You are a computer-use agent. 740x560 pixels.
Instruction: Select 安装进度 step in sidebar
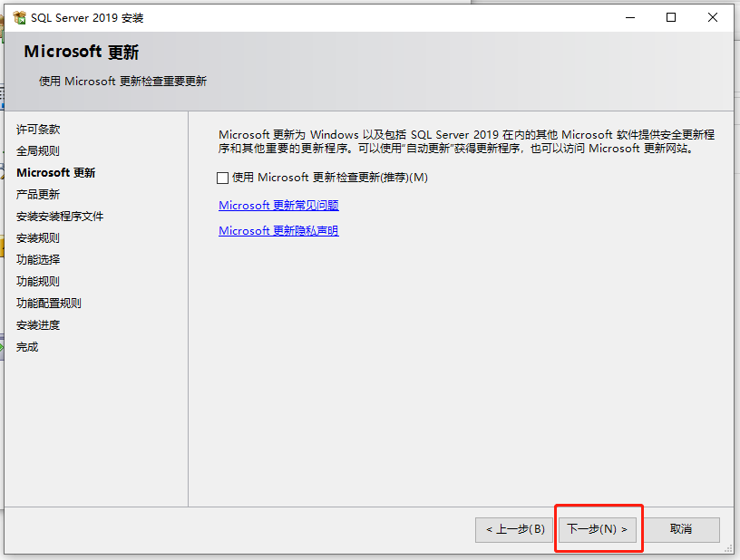(38, 324)
